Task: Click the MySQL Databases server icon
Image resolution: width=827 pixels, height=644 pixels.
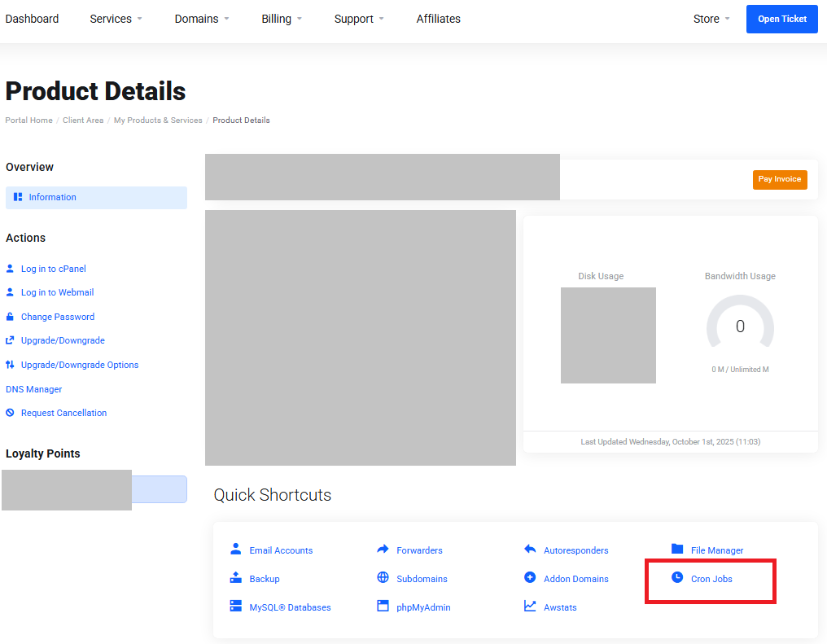Action: tap(236, 606)
